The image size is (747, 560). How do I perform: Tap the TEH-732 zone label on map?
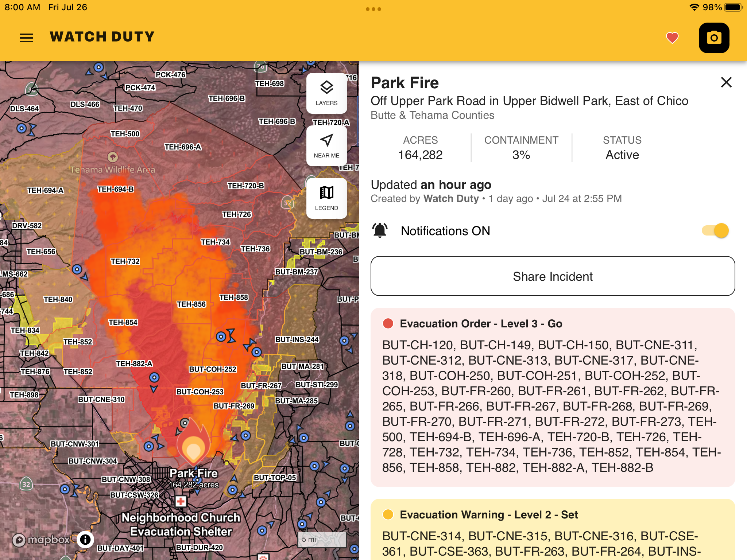click(125, 261)
